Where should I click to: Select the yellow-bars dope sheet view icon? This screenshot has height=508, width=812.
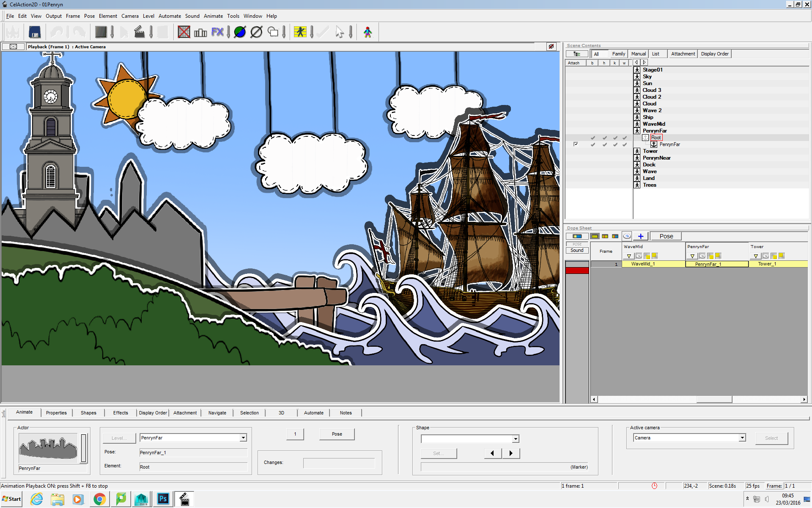(595, 236)
